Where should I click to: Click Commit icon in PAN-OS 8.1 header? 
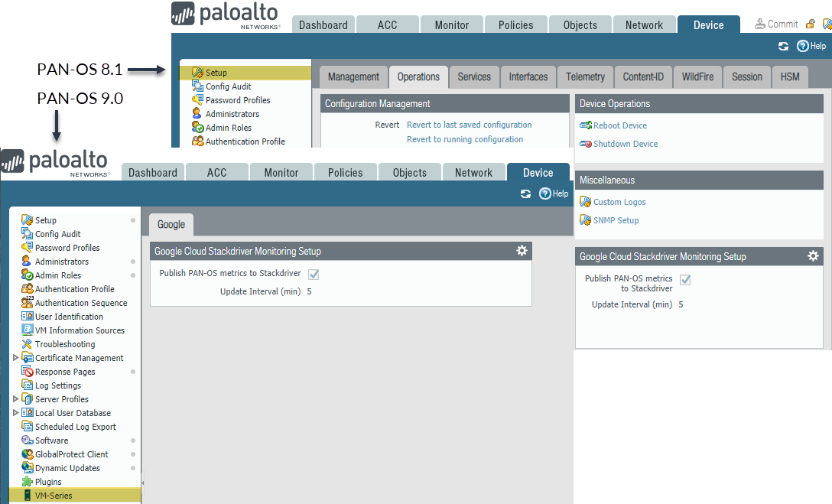pos(760,24)
